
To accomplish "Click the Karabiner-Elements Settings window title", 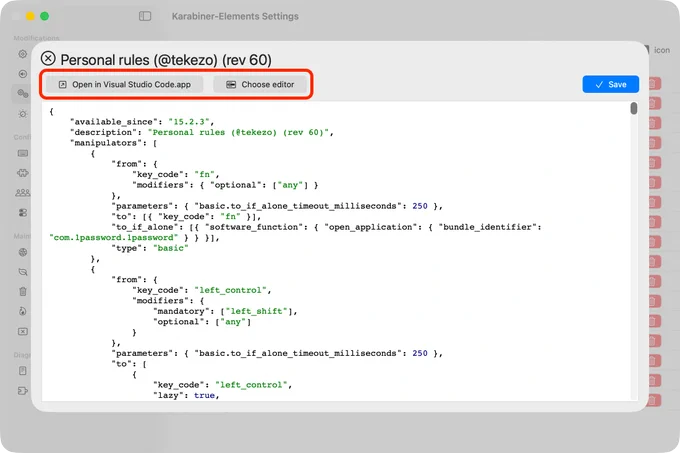I will [235, 16].
